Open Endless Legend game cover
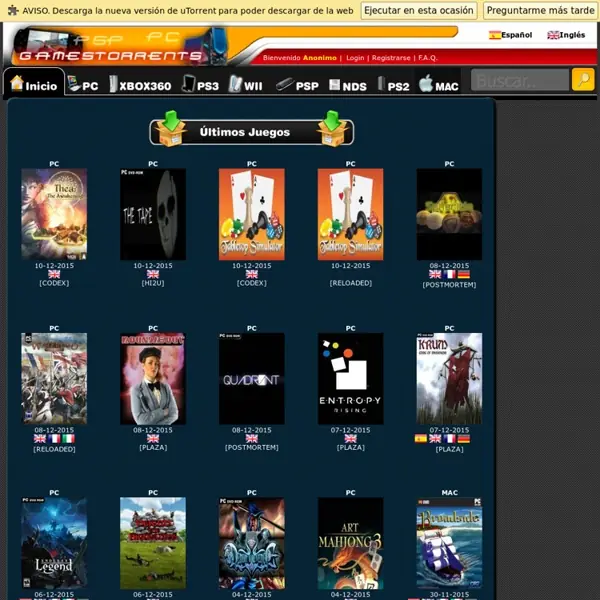Image resolution: width=600 pixels, height=600 pixels. [x=54, y=543]
